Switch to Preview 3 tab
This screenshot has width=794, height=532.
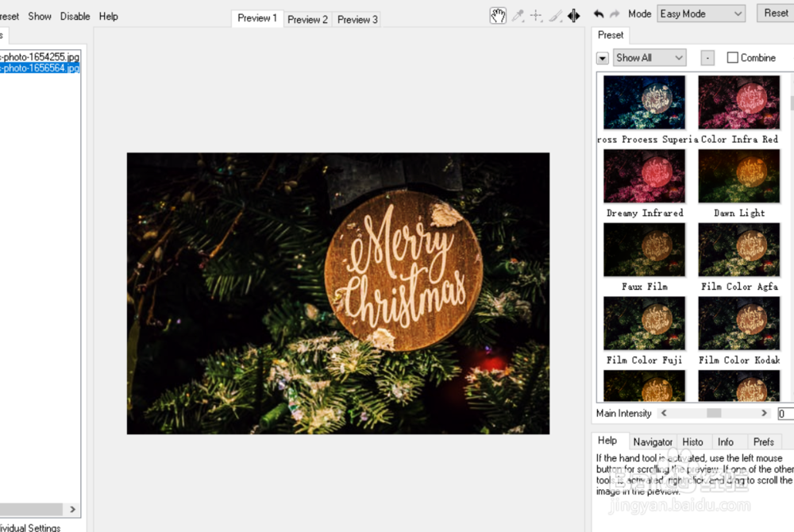click(357, 20)
